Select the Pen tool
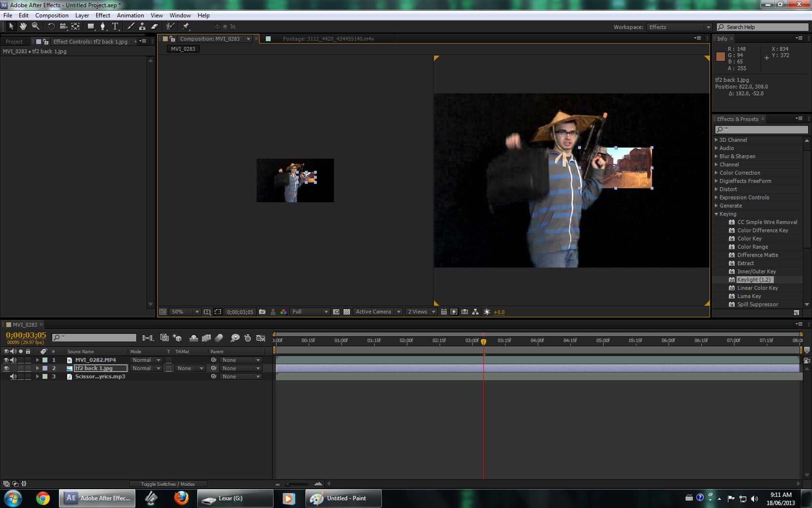The image size is (812, 508). click(x=103, y=27)
